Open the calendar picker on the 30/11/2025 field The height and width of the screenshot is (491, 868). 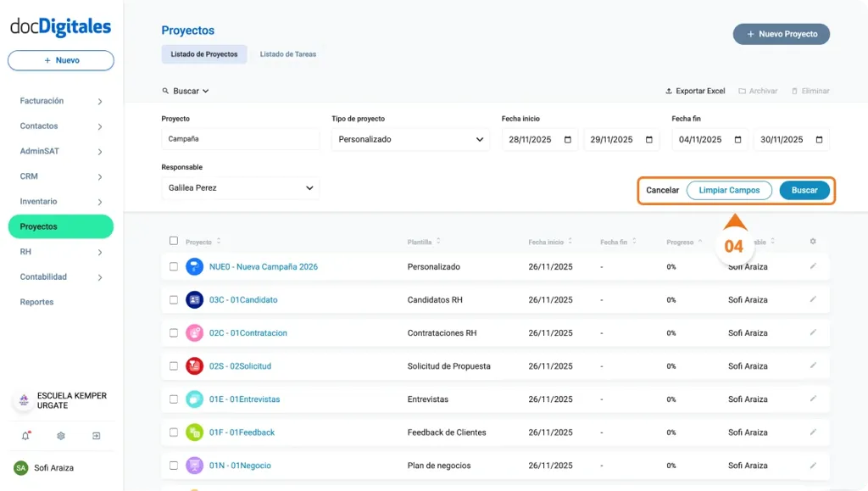click(819, 140)
